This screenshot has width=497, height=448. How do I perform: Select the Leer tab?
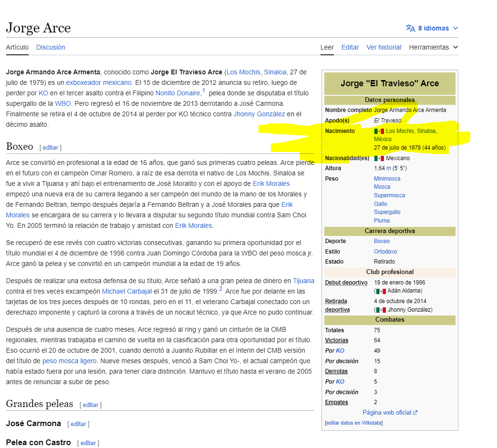pyautogui.click(x=327, y=47)
